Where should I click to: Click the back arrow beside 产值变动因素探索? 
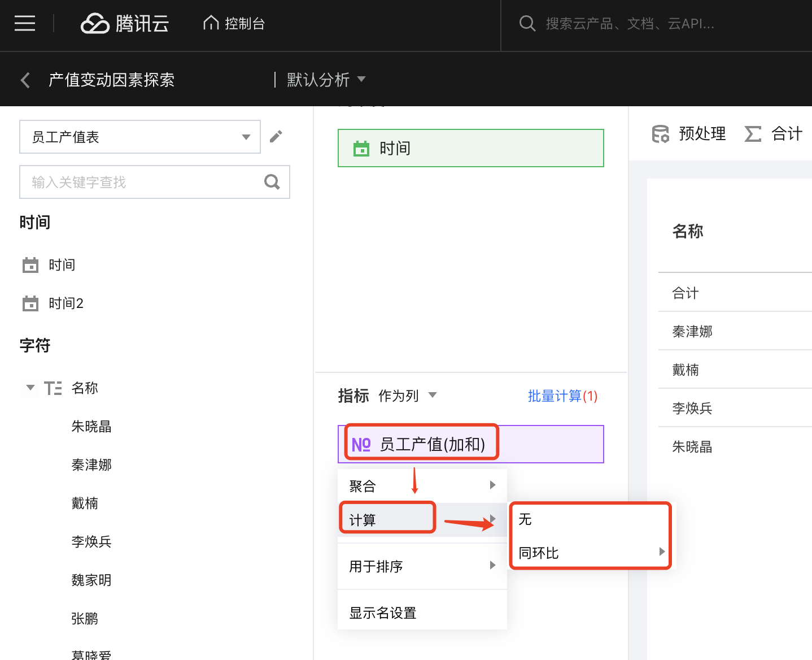click(25, 80)
